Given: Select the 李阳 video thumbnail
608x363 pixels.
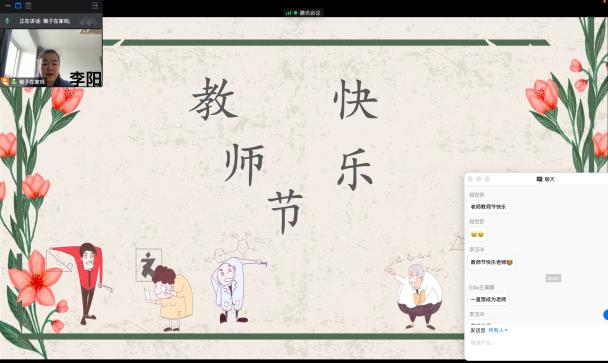Looking at the screenshot, I should pyautogui.click(x=51, y=57).
